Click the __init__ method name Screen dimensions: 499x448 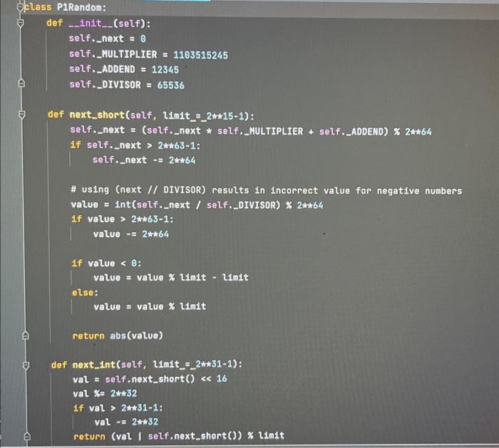pos(91,24)
